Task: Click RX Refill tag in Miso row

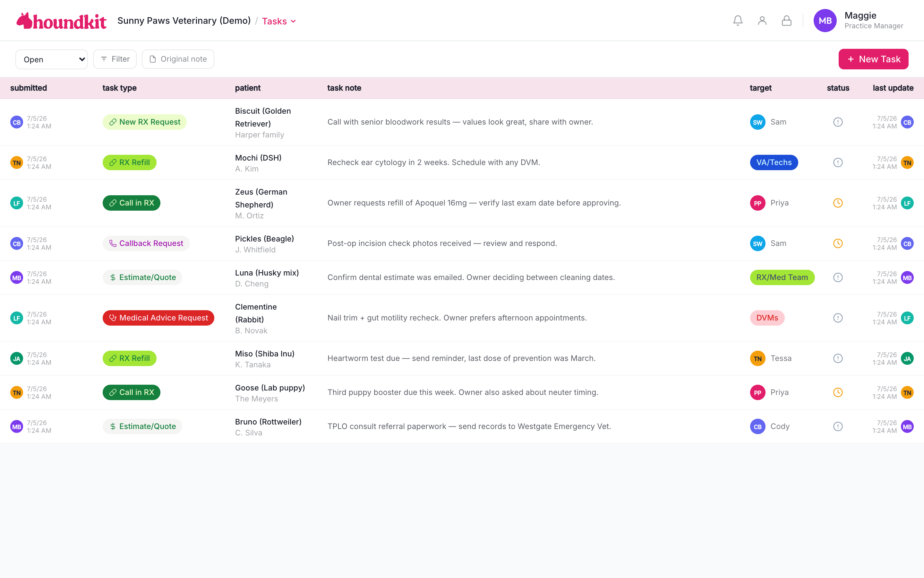Action: click(129, 359)
